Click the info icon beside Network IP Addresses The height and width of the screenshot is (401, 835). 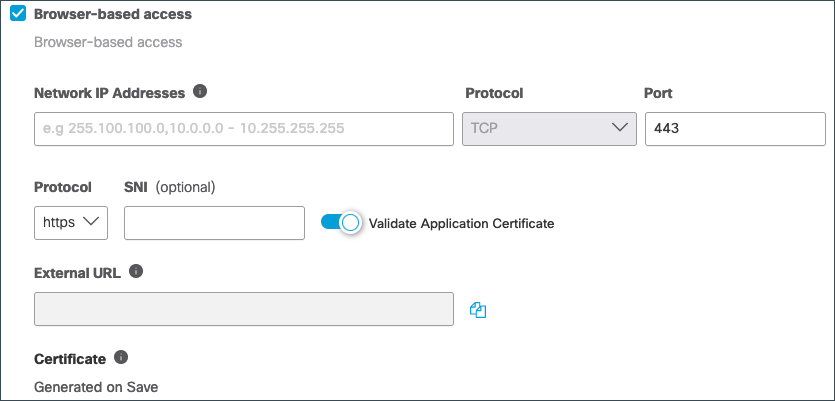click(x=200, y=92)
